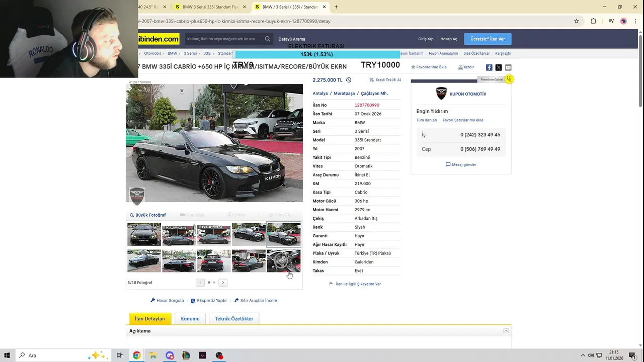The height and width of the screenshot is (362, 644).
Task: Show hidden system tray icons
Action: click(583, 355)
